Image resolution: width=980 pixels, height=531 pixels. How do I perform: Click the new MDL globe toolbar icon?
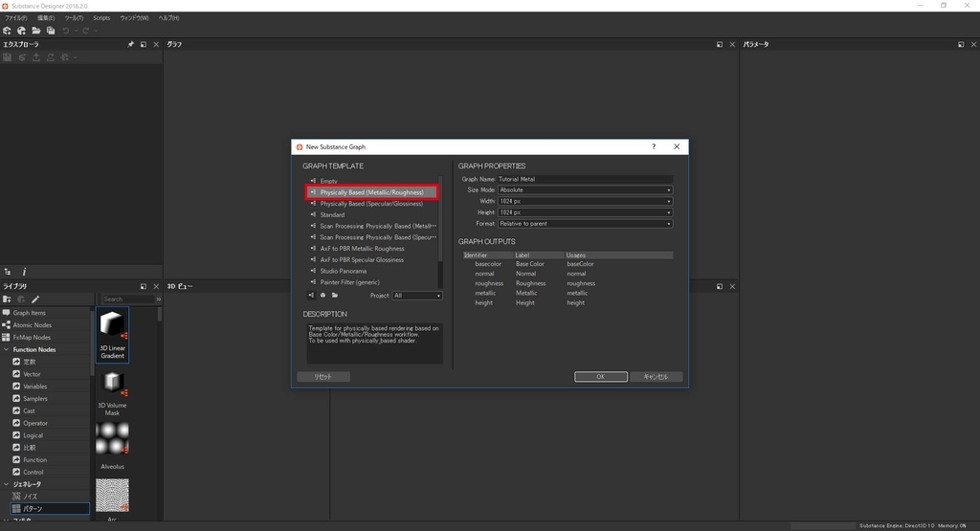21,31
